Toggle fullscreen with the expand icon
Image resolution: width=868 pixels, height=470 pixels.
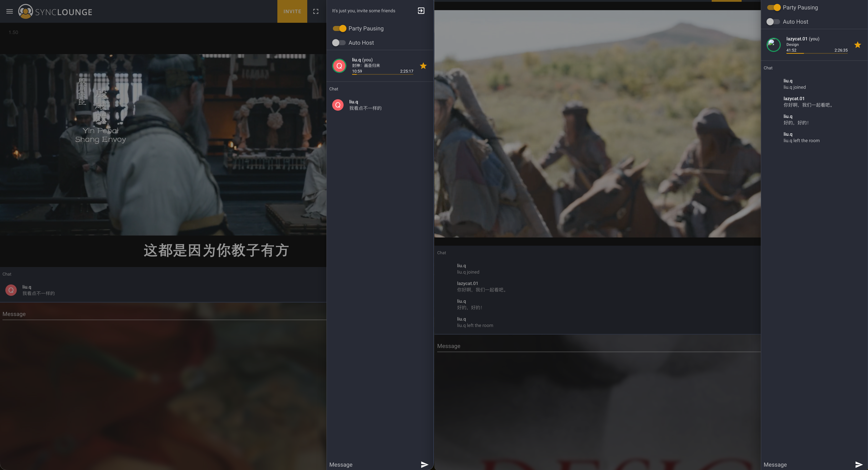tap(316, 11)
